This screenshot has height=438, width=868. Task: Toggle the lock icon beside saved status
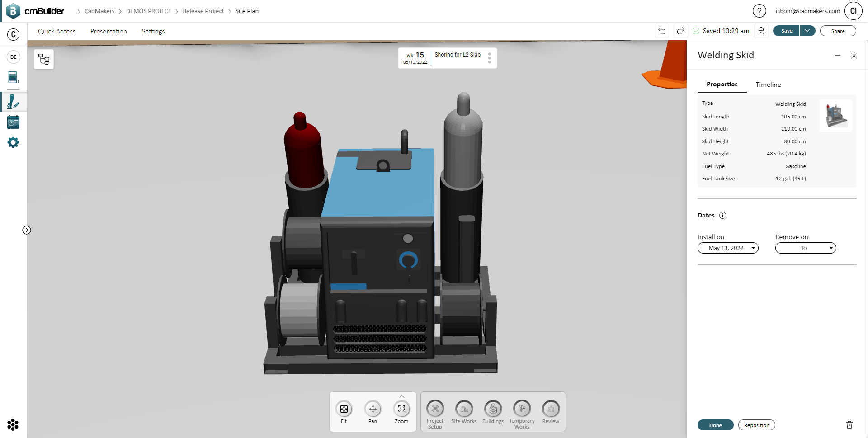point(761,31)
